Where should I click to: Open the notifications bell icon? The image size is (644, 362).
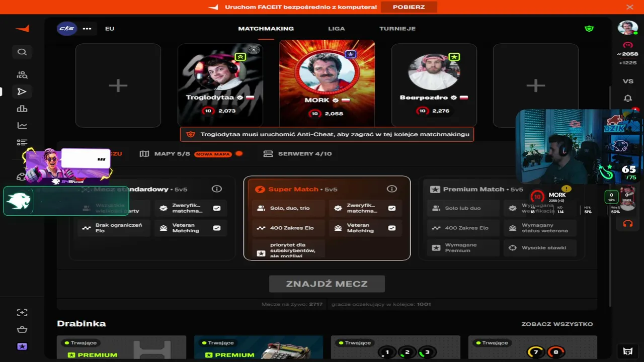click(x=628, y=98)
